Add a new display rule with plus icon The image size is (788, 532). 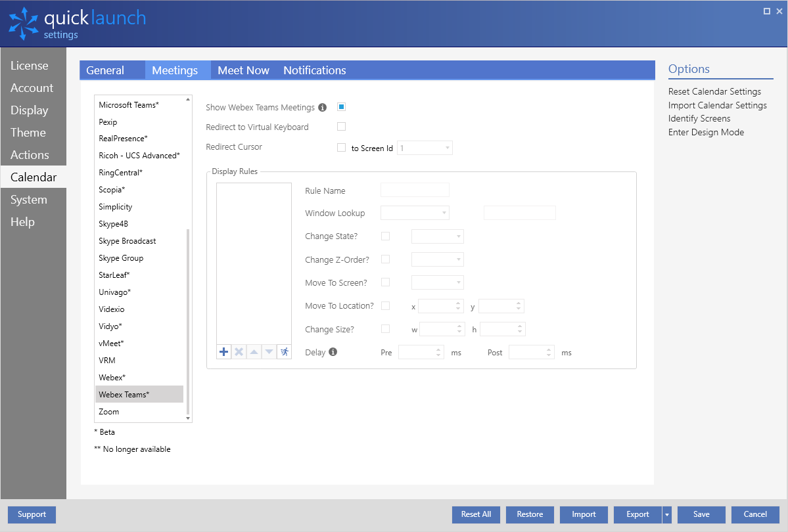[224, 351]
